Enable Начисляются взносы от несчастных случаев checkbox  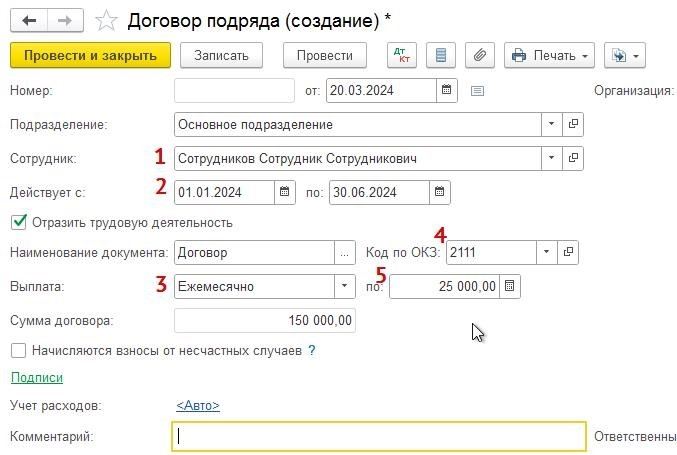[x=19, y=351]
